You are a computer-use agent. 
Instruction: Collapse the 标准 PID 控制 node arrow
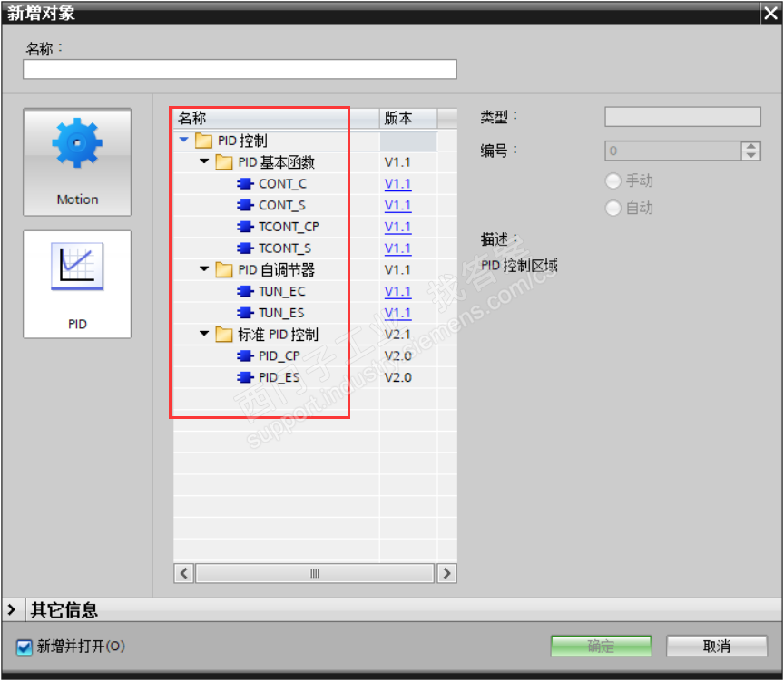[204, 334]
